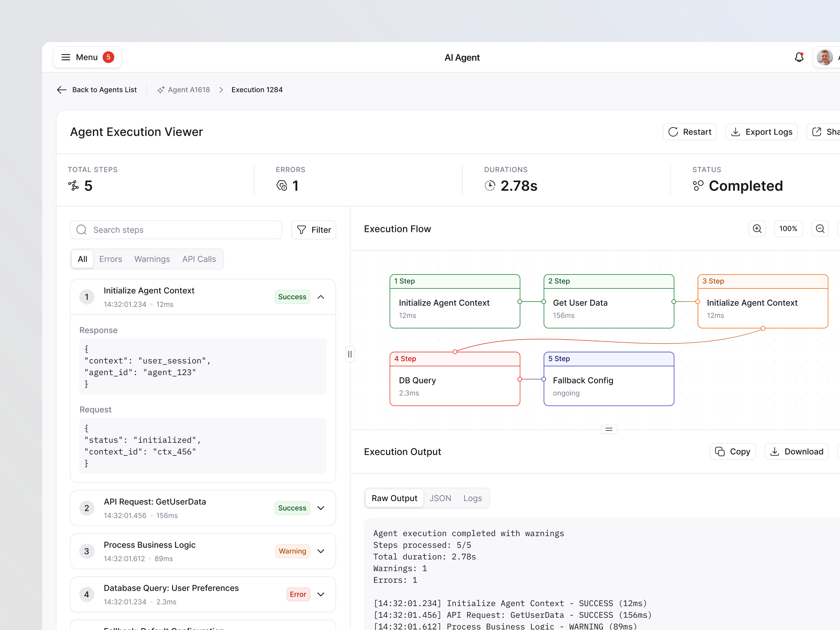This screenshot has width=840, height=630.
Task: Click the Copy icon in Execution Output
Action: (x=720, y=451)
